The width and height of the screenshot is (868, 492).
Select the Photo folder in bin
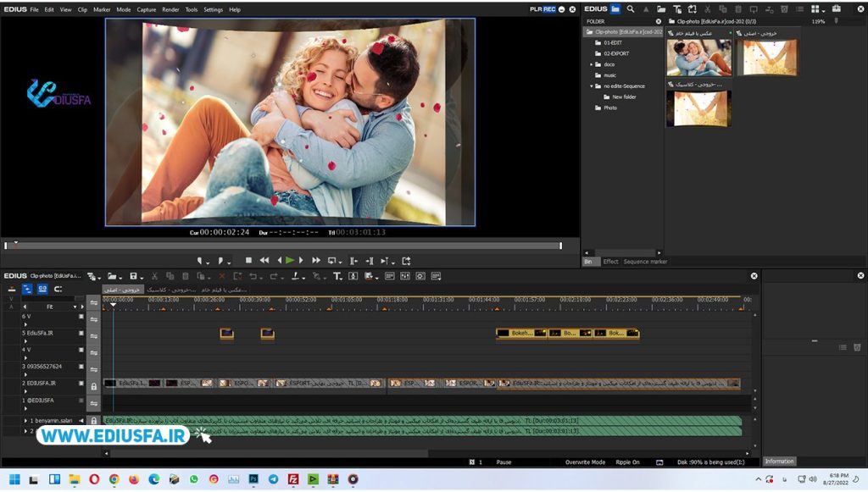tap(610, 108)
